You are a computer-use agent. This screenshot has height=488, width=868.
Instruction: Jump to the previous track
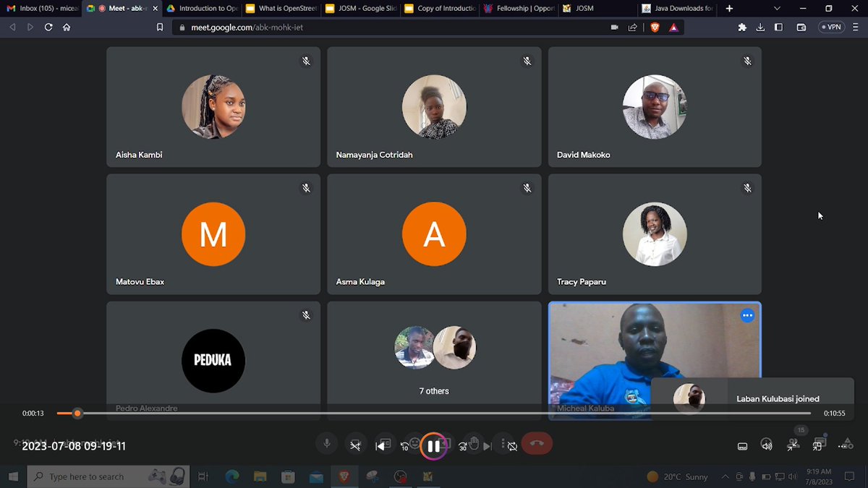(380, 446)
